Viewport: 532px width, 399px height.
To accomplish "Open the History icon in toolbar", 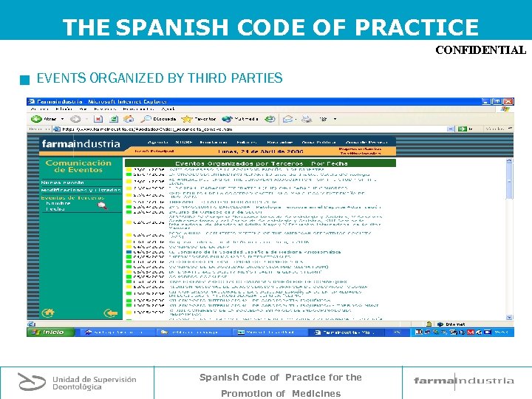I will point(270,119).
